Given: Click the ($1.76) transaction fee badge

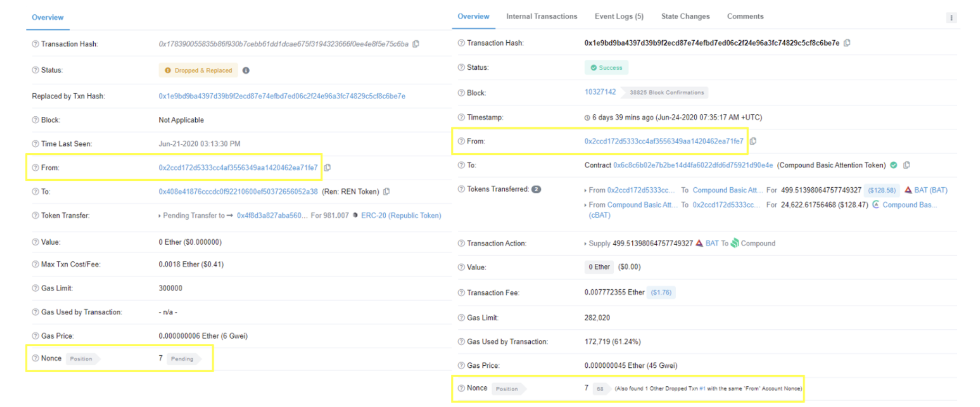Looking at the screenshot, I should pyautogui.click(x=661, y=292).
